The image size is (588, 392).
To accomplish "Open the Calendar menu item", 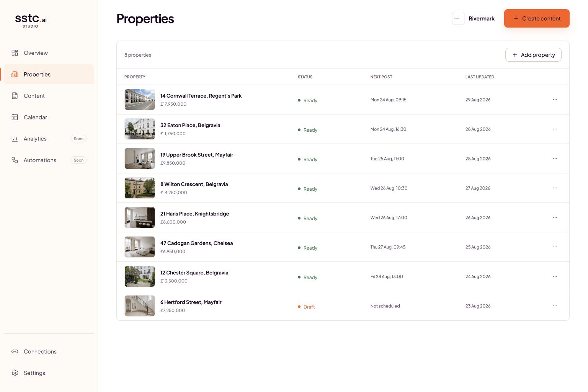I will [49, 117].
